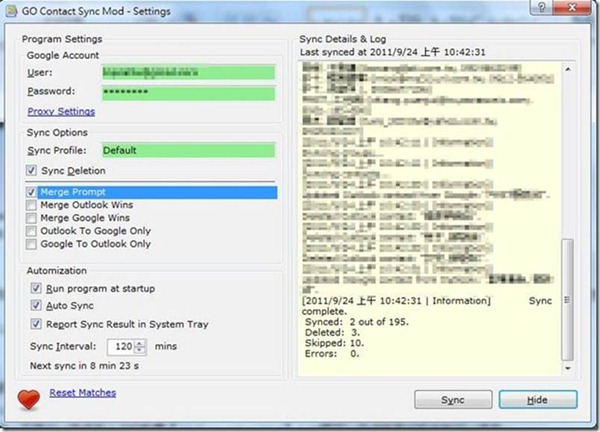
Task: Click the 'Errors: 0.' log line
Action: pyautogui.click(x=332, y=354)
